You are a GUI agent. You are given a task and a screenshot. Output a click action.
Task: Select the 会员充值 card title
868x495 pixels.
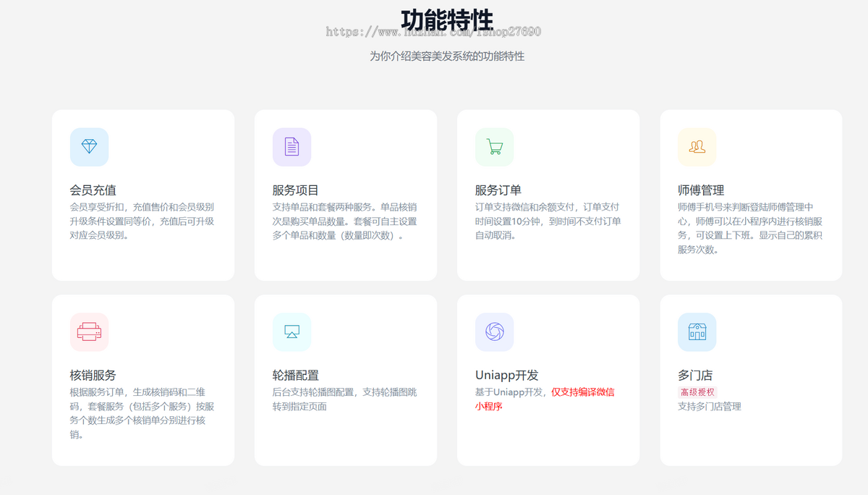pos(93,190)
